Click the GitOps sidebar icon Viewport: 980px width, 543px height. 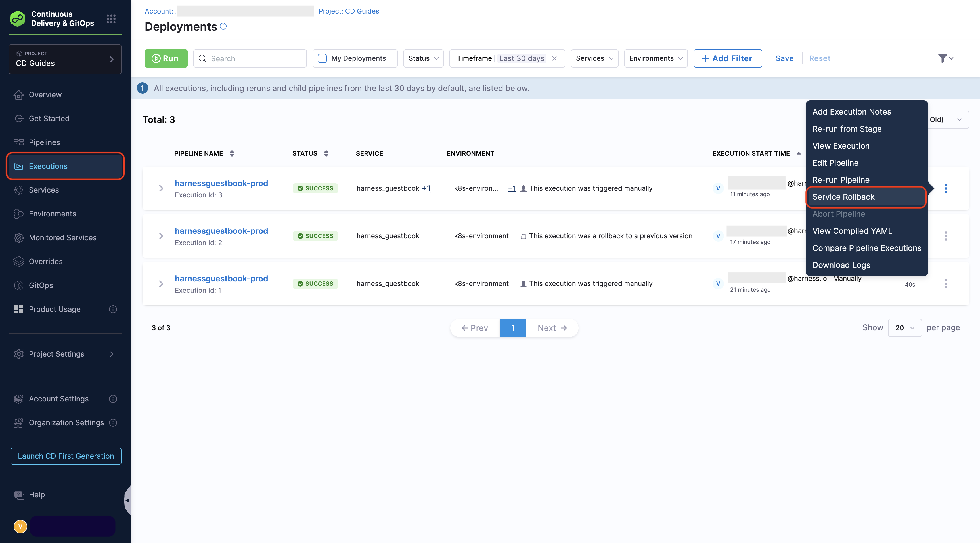(x=19, y=285)
